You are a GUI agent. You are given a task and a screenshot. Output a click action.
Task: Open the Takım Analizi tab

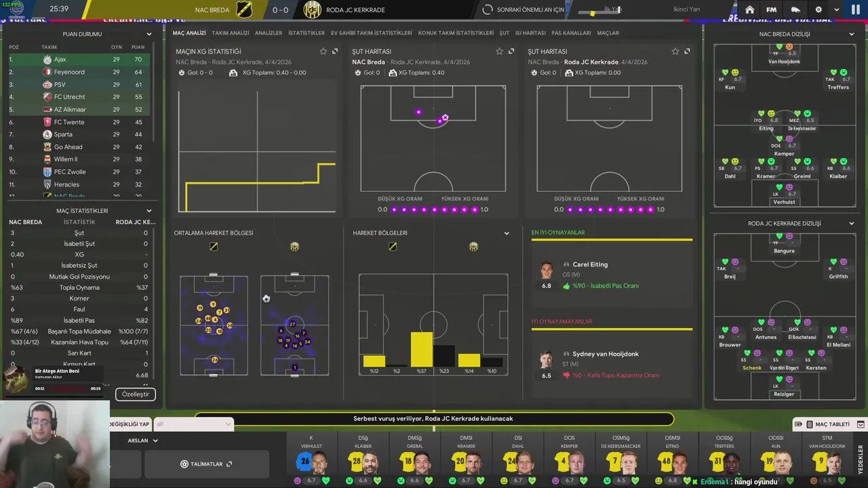[231, 33]
